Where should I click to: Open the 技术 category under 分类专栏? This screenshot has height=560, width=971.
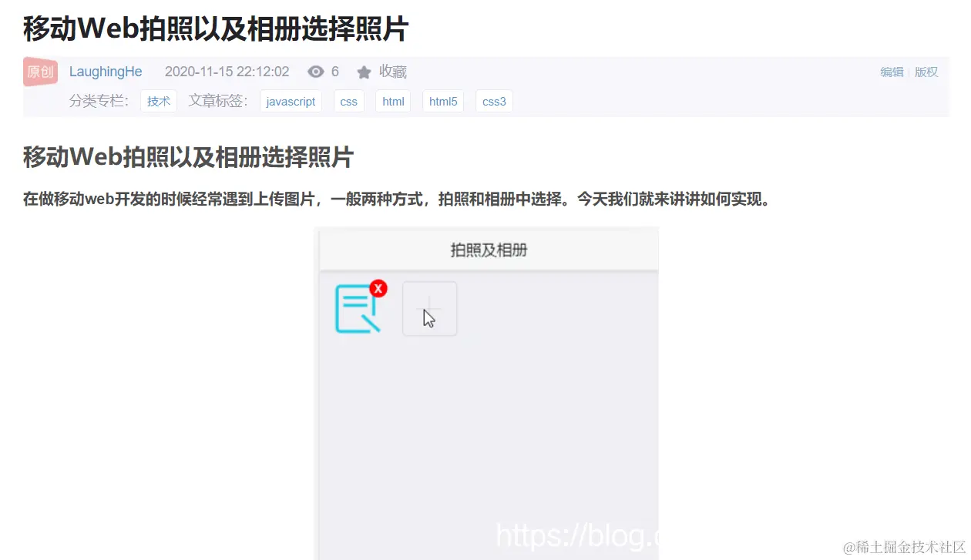(x=158, y=101)
